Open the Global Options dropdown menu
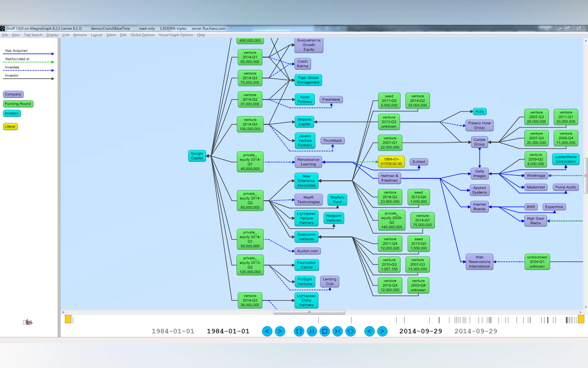588x368 pixels. [x=142, y=35]
